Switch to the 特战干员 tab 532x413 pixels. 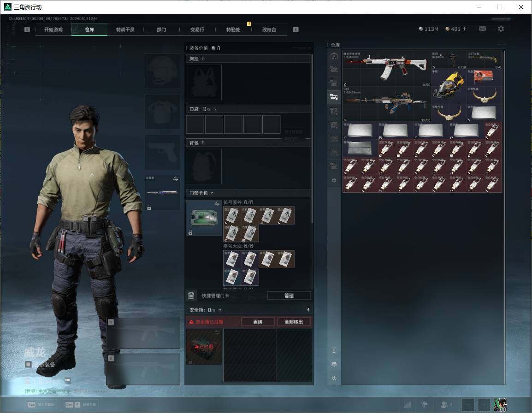(125, 29)
